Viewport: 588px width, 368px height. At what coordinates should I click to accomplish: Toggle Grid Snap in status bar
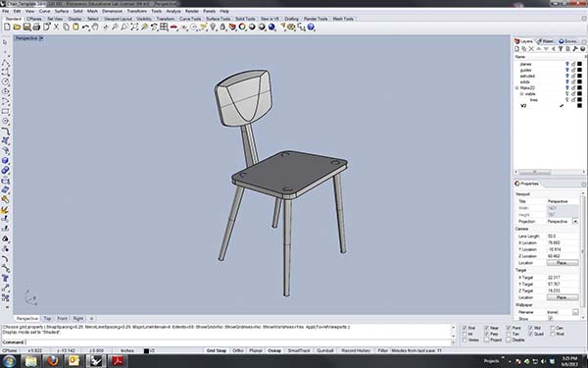[217, 350]
